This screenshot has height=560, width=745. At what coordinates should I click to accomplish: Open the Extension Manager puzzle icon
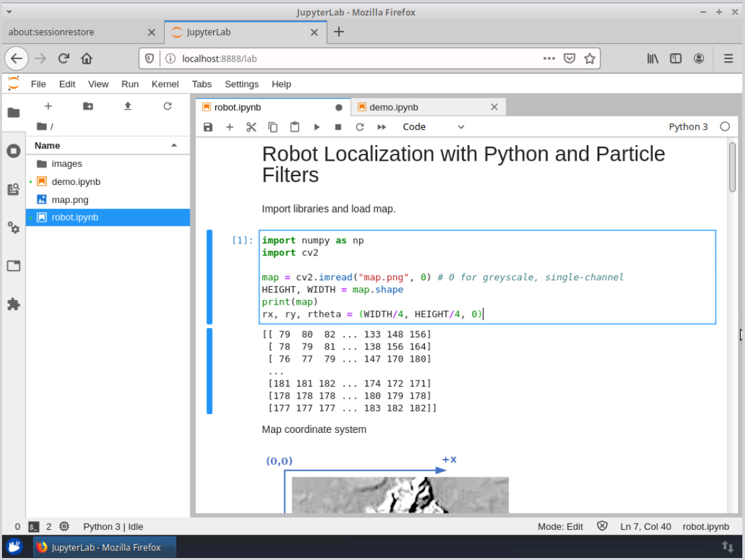[x=13, y=304]
